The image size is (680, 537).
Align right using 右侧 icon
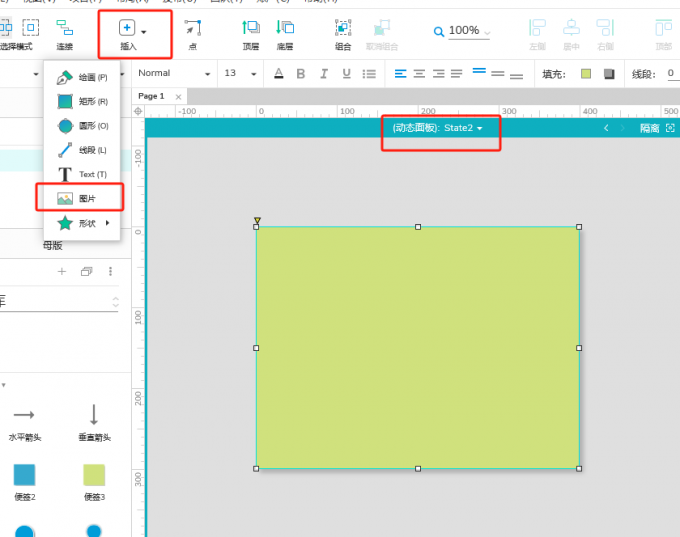(x=605, y=28)
